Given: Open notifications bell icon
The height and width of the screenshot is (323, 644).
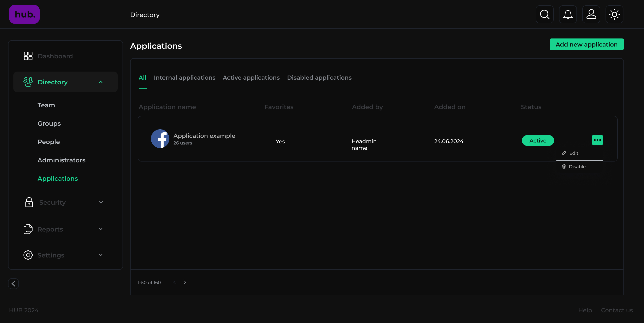Looking at the screenshot, I should click(x=568, y=14).
